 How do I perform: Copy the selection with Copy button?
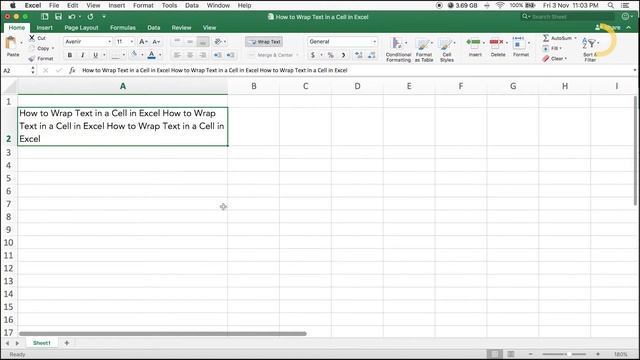[x=40, y=48]
